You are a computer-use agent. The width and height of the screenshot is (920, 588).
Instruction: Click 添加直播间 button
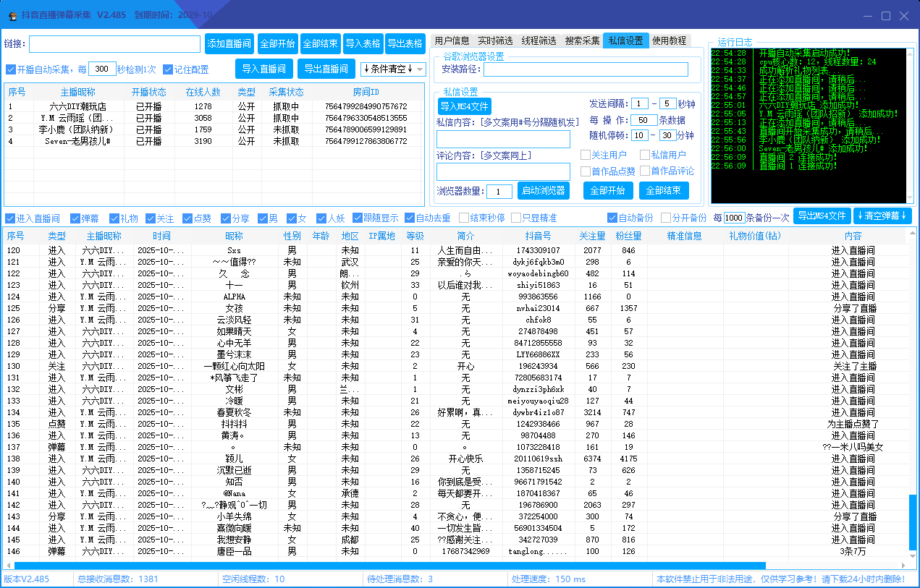229,44
